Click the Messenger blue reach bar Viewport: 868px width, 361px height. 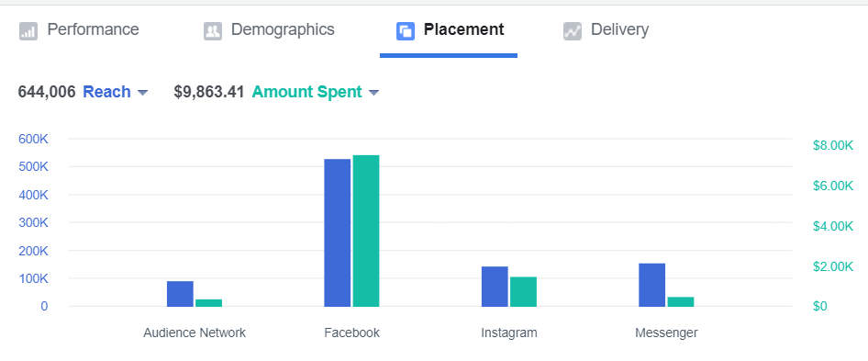652,285
